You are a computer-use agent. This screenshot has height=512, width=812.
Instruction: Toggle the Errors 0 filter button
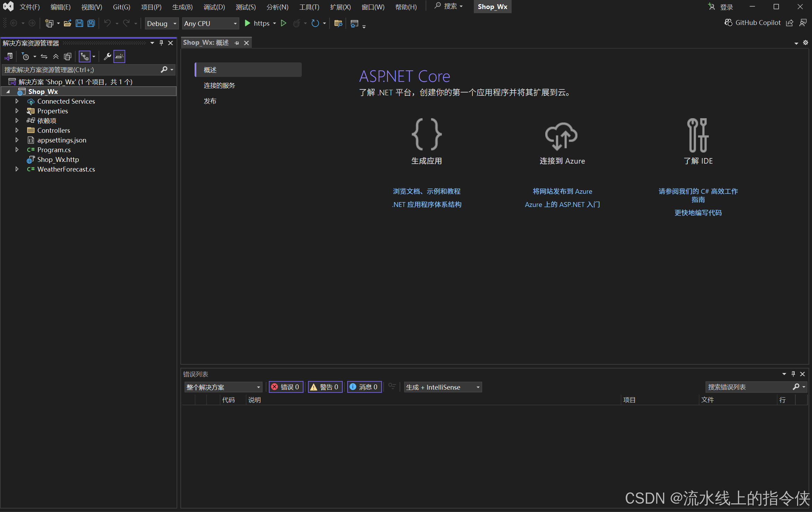click(286, 387)
